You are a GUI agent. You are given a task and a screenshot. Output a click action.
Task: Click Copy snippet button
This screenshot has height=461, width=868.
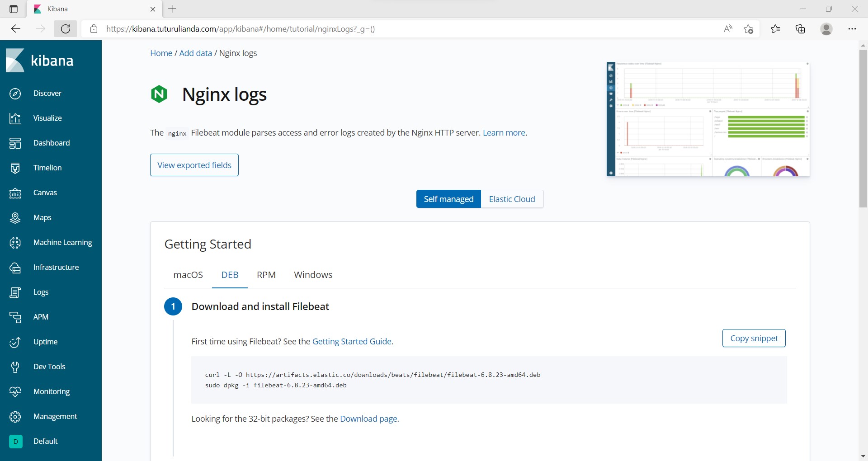pos(754,338)
